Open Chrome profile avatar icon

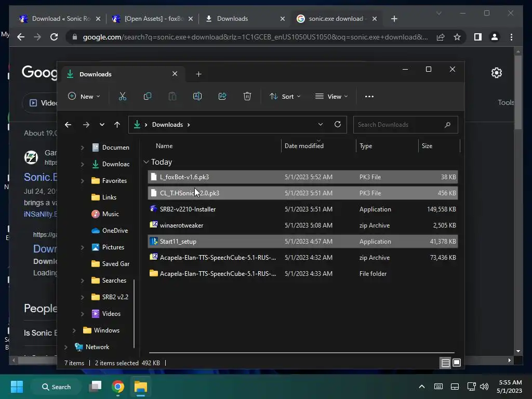click(x=495, y=37)
